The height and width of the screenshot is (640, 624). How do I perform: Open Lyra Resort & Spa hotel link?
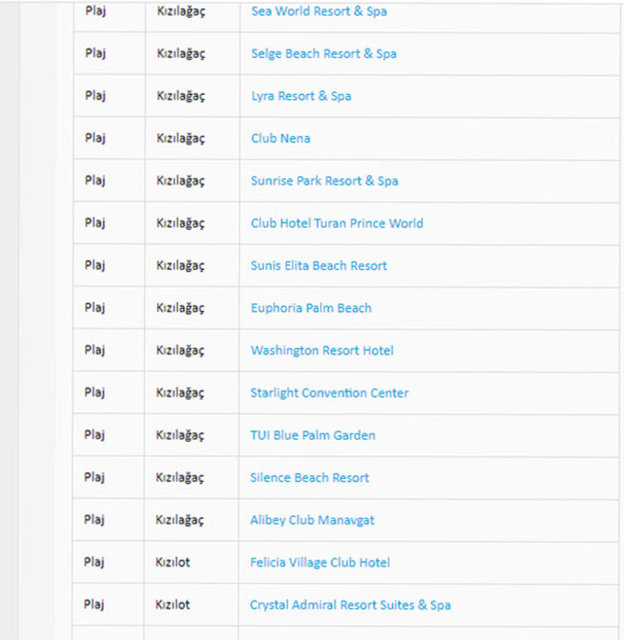coord(301,96)
